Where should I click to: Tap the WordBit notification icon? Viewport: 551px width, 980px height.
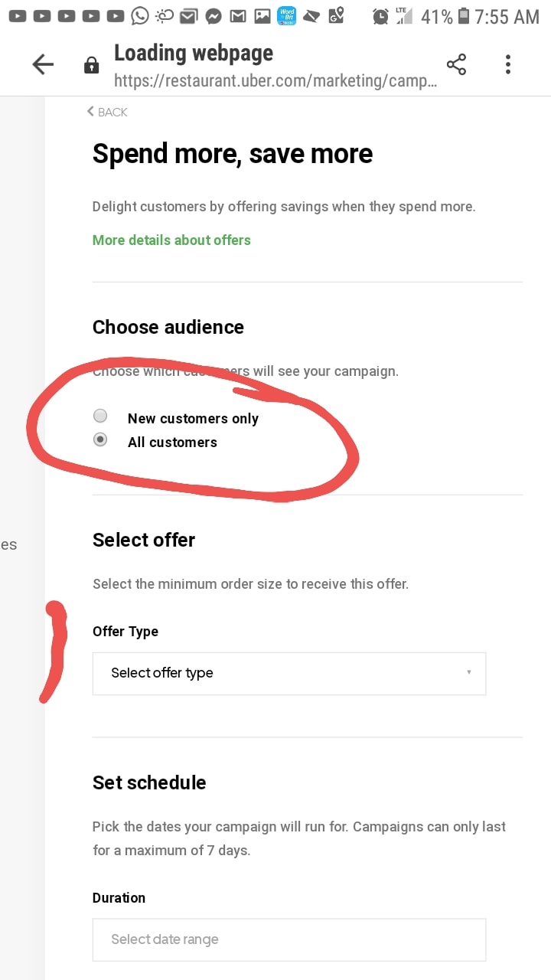pos(287,15)
